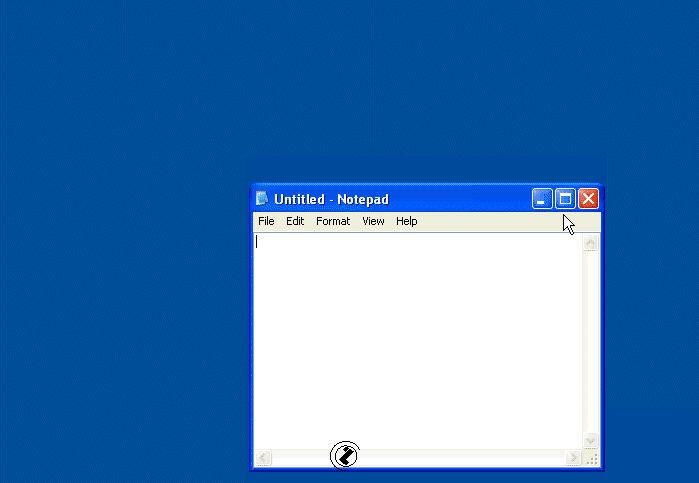Open the File menu
Viewport: 699px width, 483px height.
266,221
